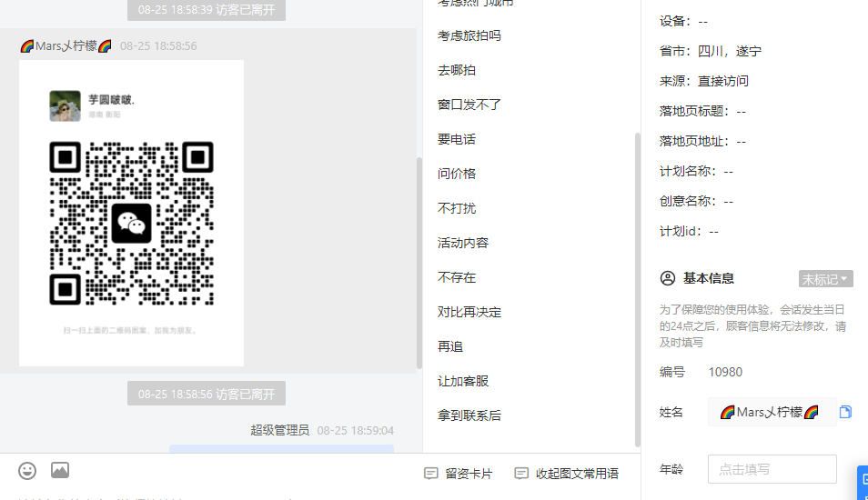868x500 pixels.
Task: Click the quick phrases list scrollbar
Action: pyautogui.click(x=637, y=289)
